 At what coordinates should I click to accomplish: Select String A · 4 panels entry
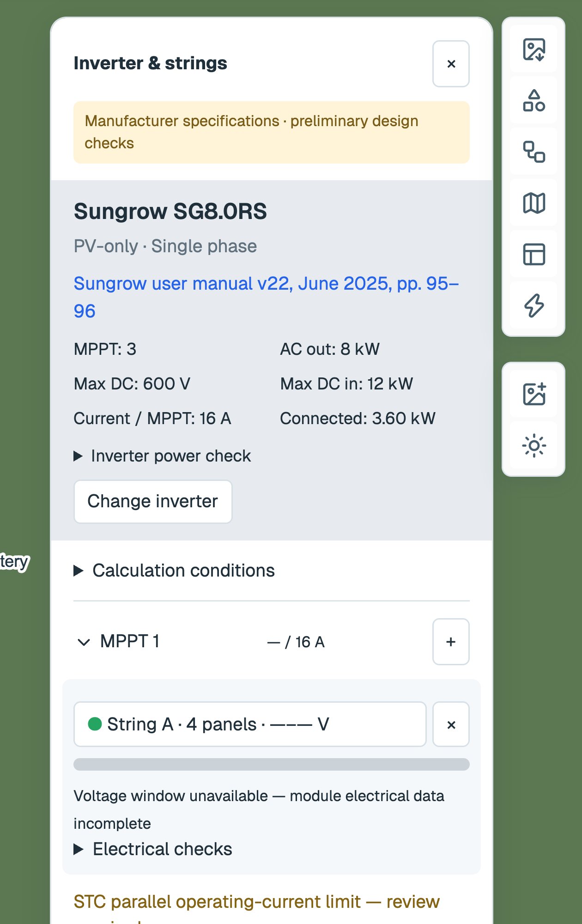(x=250, y=724)
